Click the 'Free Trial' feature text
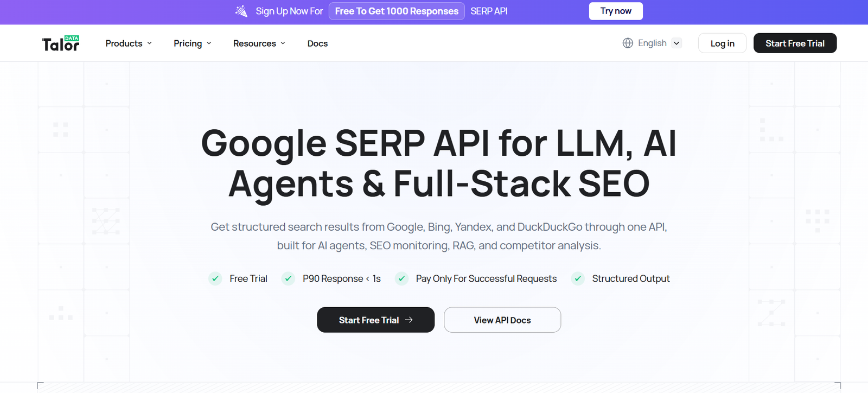Screen dimensions: 868x393 [248, 278]
